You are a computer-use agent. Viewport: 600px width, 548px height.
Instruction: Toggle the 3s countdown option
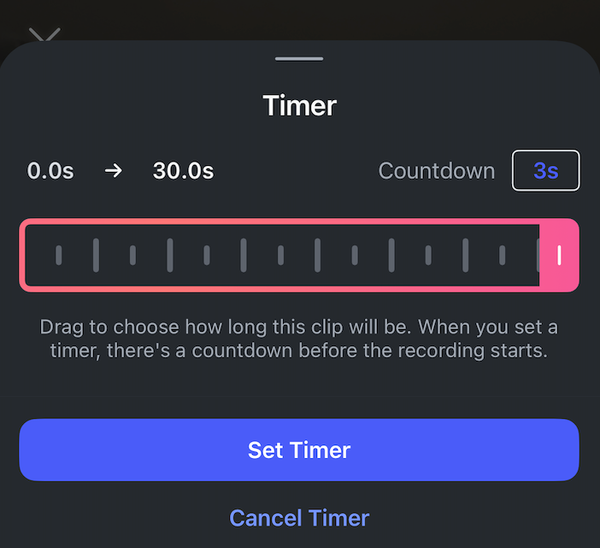pos(545,170)
